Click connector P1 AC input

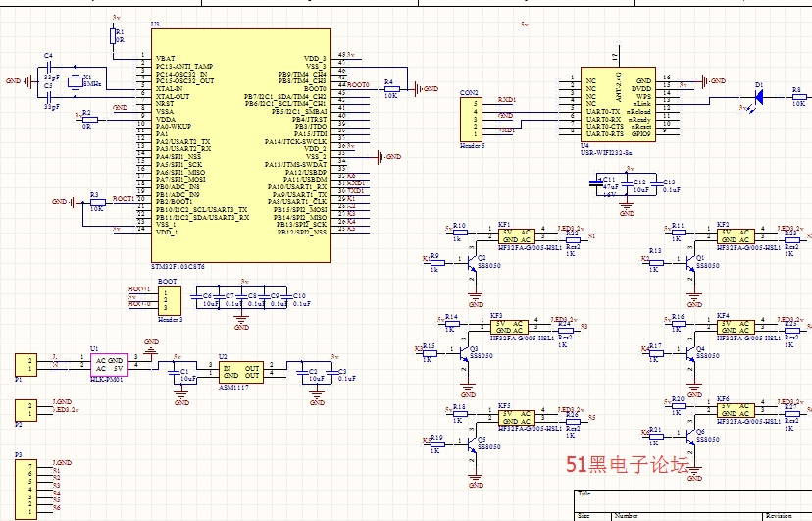tap(25, 365)
